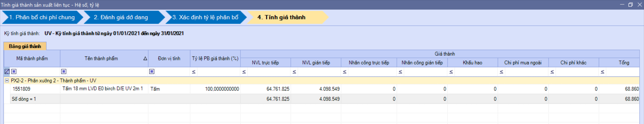The width and height of the screenshot is (644, 124).
Task: Click the ≤ filter operator under Tổng column
Action: 602,72
